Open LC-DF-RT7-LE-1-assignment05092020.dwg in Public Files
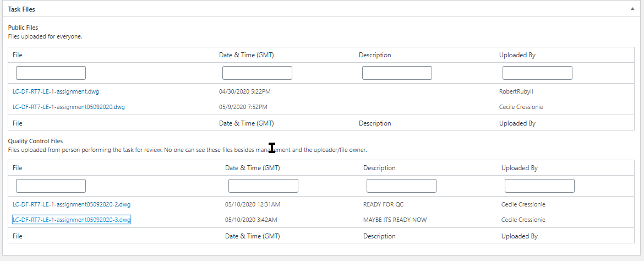Viewport: 644px width, 261px height. point(68,107)
